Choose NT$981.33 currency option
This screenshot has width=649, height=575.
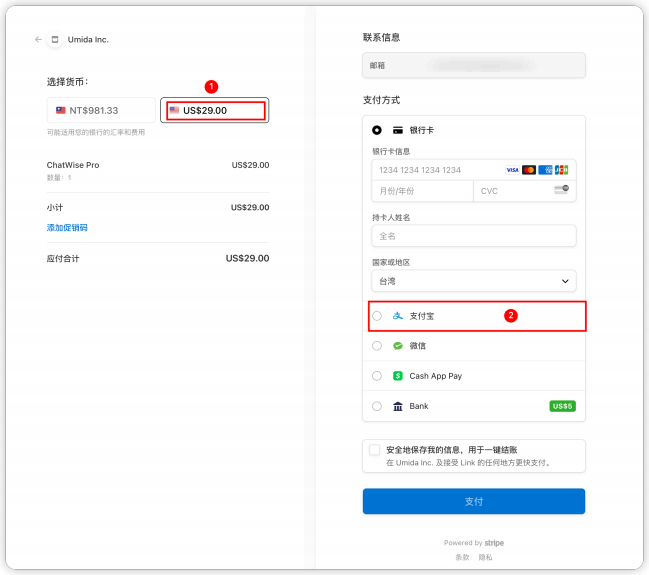point(101,110)
